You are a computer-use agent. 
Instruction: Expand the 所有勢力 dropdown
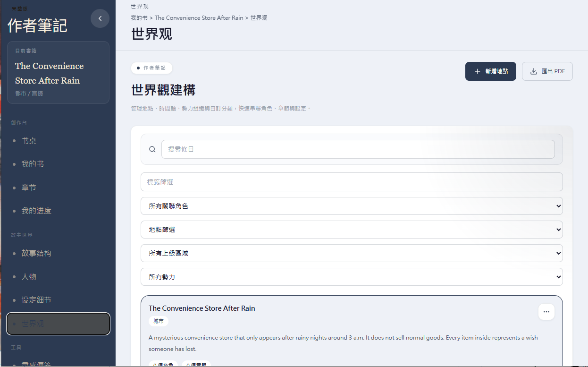coord(352,277)
